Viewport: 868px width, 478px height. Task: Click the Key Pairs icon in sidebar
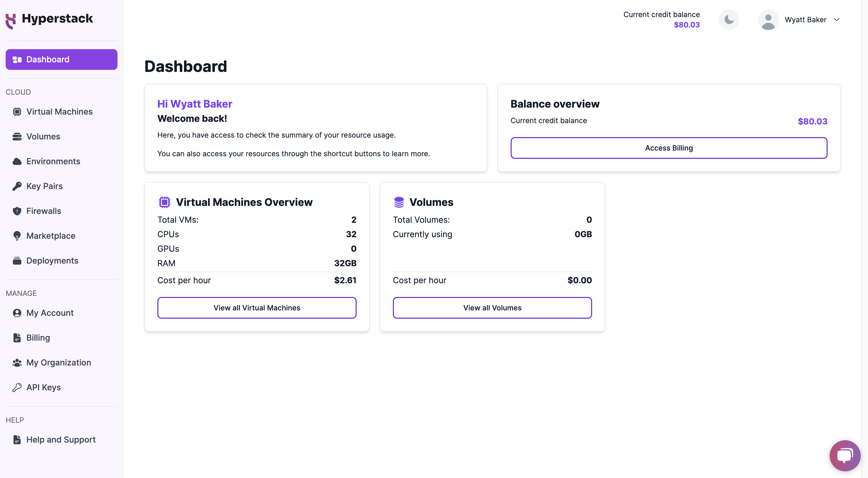pyautogui.click(x=17, y=185)
